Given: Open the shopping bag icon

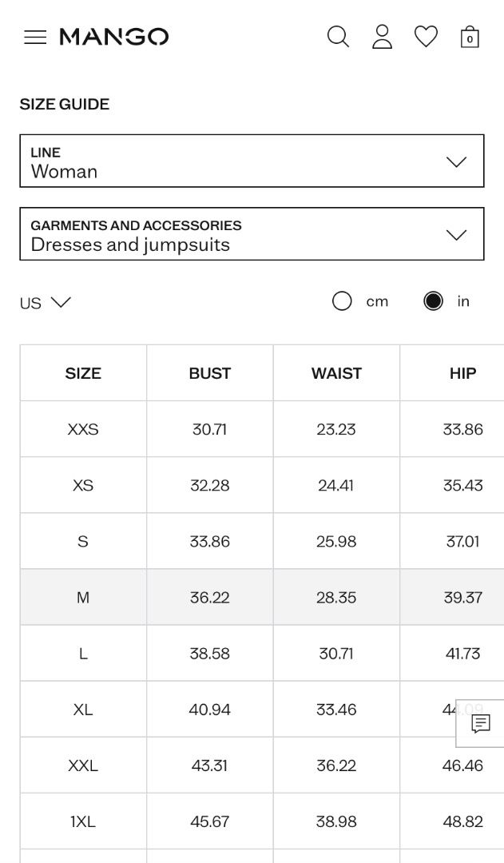Looking at the screenshot, I should pos(470,37).
